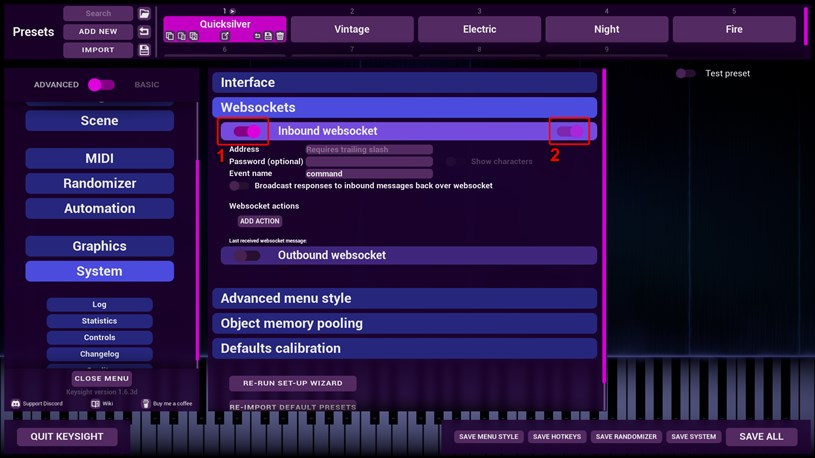Click RE-RUN SET-UP WIZARD button
Viewport: 815px width, 458px height.
(x=293, y=383)
